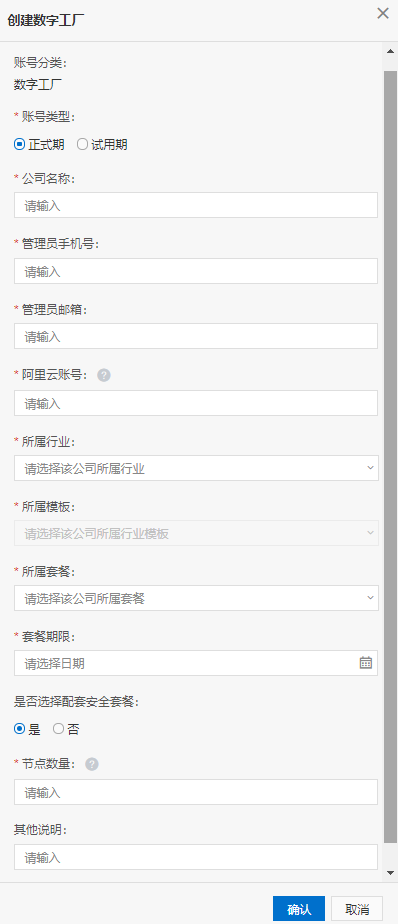Close the 创建数字工厂 dialog with X
Image resolution: width=398 pixels, height=924 pixels.
click(x=383, y=13)
